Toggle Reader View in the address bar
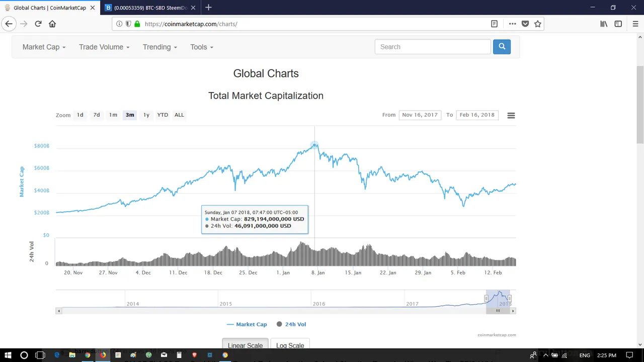The width and height of the screenshot is (644, 362). tap(494, 24)
